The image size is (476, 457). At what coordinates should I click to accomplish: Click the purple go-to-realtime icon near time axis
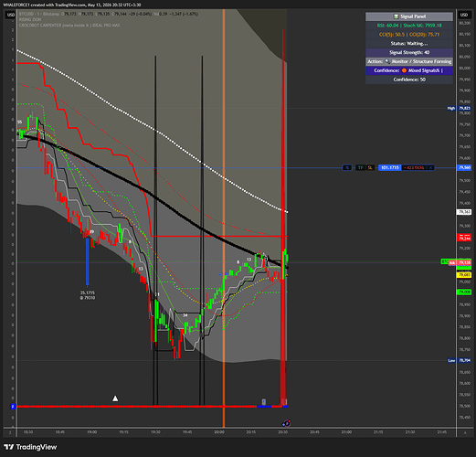(286, 423)
